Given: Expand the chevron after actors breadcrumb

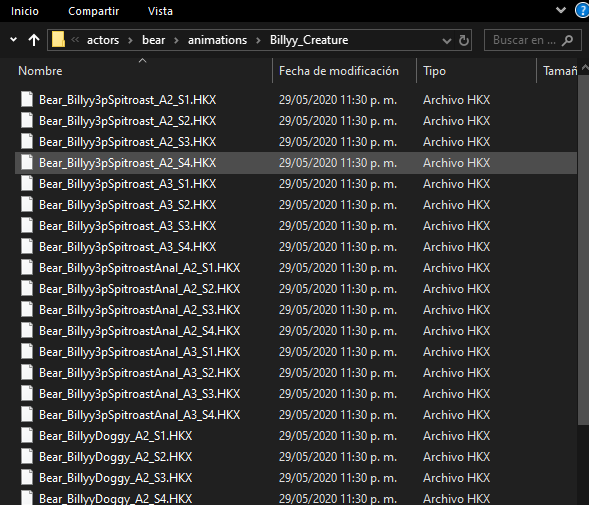Looking at the screenshot, I should click(130, 40).
